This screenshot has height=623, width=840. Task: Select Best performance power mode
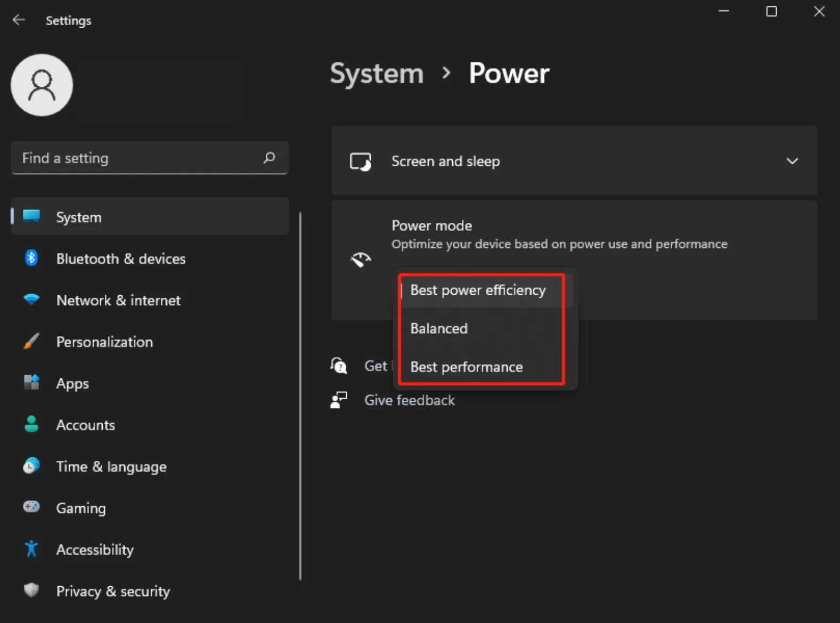467,367
